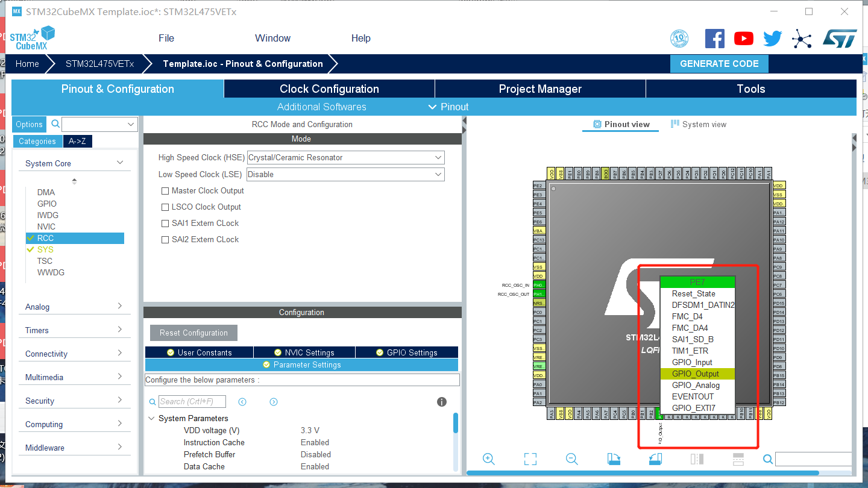868x488 pixels.
Task: Switch to Clock Configuration tab
Action: pyautogui.click(x=329, y=89)
